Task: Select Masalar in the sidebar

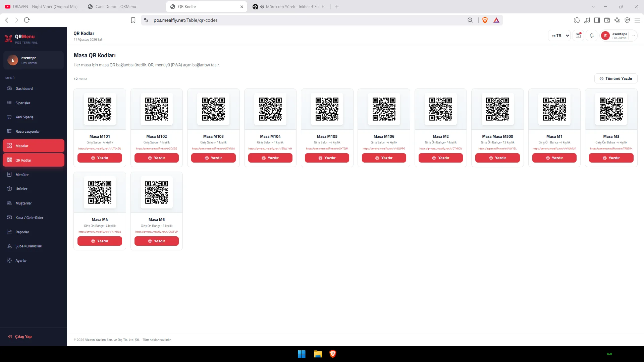Action: (34, 146)
